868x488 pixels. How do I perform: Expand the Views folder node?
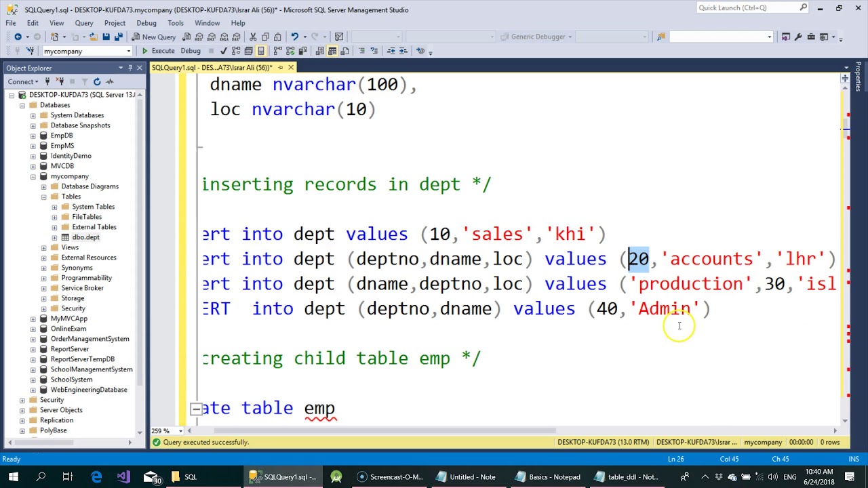pyautogui.click(x=44, y=247)
